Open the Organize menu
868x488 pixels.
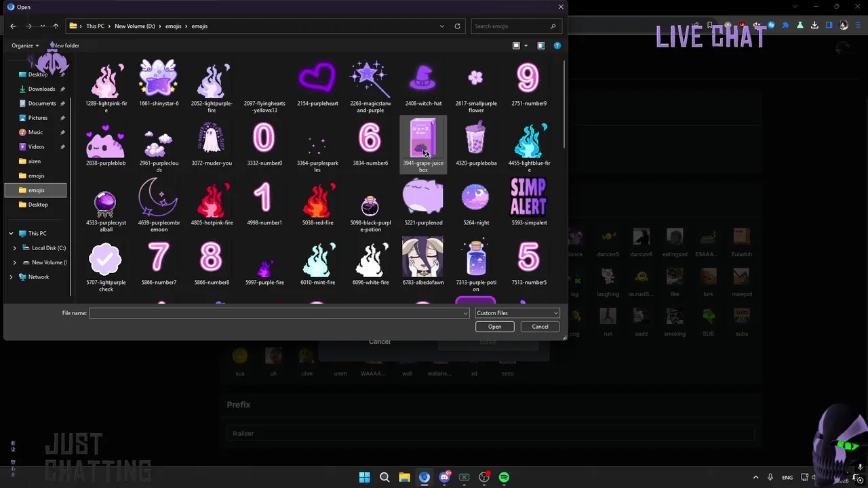pyautogui.click(x=25, y=45)
